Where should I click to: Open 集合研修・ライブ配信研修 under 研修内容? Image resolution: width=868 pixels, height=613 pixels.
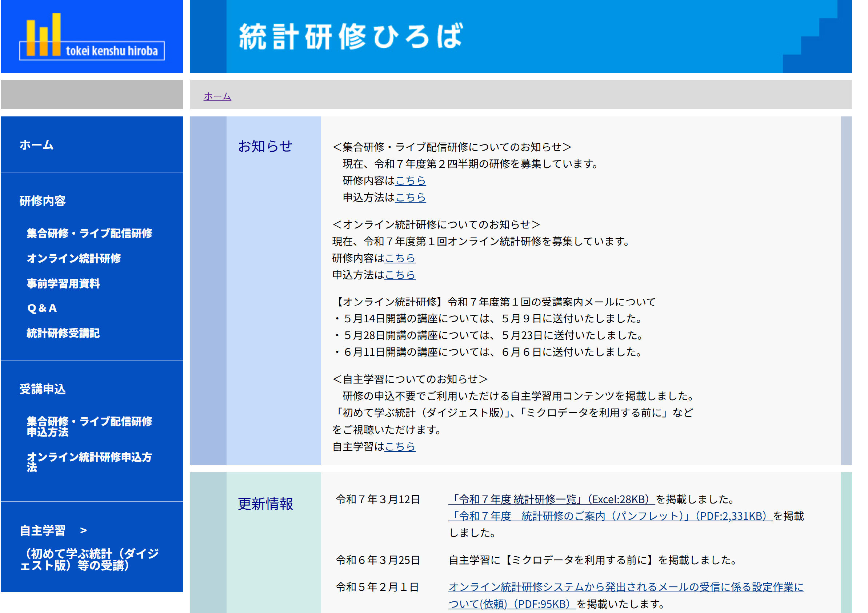(x=89, y=233)
